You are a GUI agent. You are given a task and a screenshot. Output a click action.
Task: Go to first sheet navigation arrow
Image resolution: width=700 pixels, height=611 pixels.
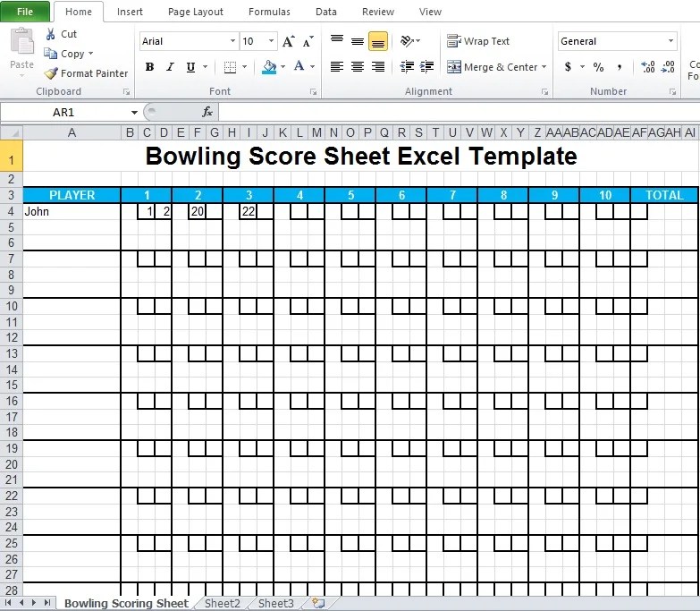click(x=8, y=603)
